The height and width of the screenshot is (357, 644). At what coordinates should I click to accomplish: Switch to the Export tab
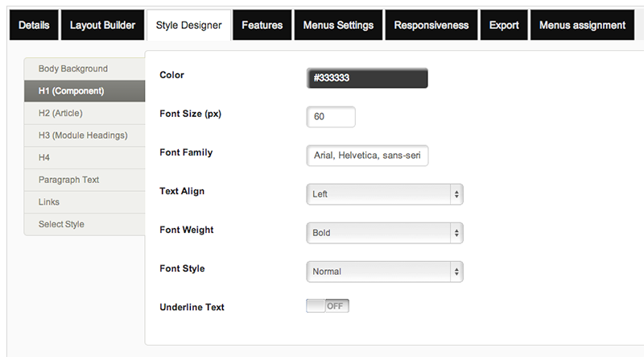(504, 25)
